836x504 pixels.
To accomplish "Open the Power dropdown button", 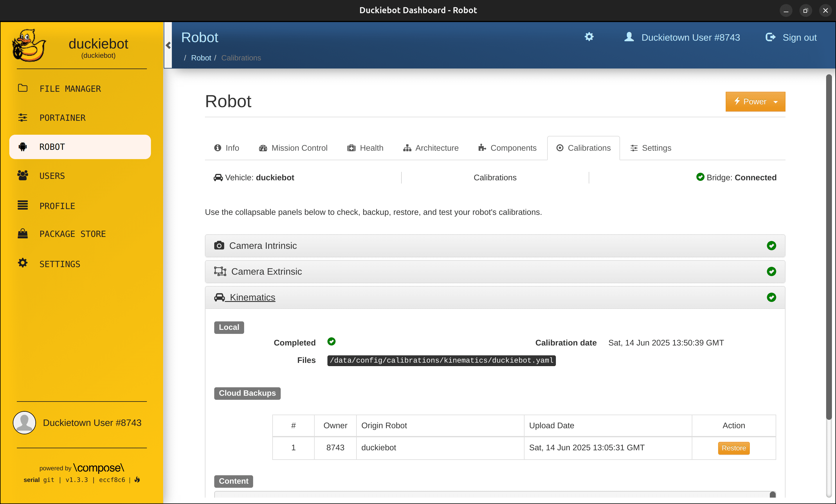I will pos(755,102).
